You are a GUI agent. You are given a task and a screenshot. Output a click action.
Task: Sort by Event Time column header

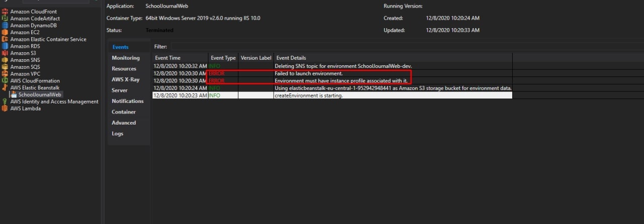click(181, 58)
